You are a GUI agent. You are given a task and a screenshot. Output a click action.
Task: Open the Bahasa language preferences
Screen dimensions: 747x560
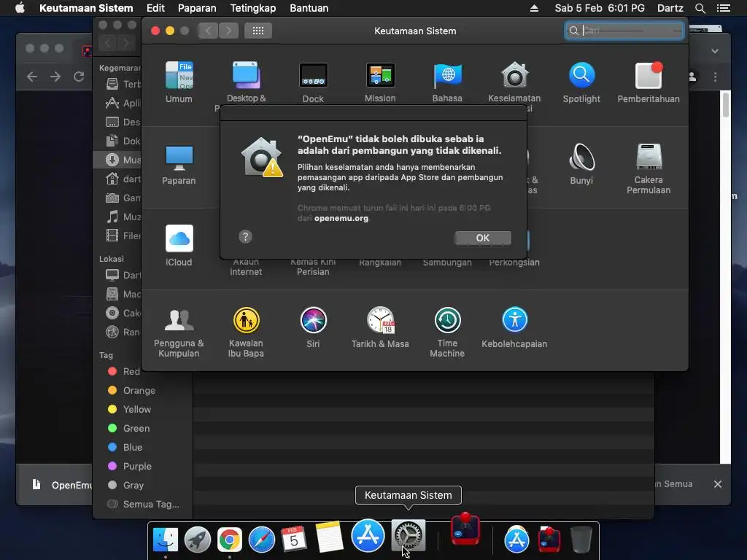click(x=447, y=82)
